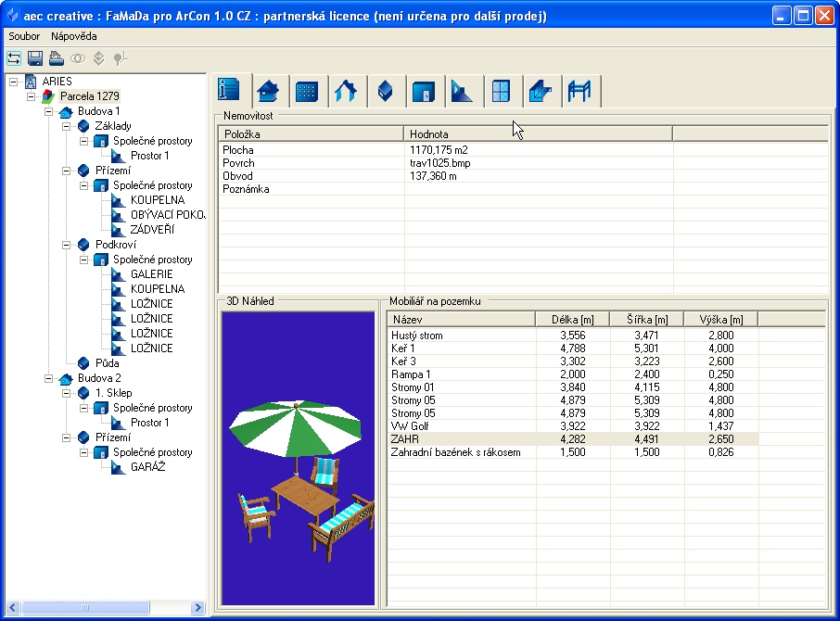Select the Hustý strom row
Viewport: 840px width, 621px height.
coord(573,336)
